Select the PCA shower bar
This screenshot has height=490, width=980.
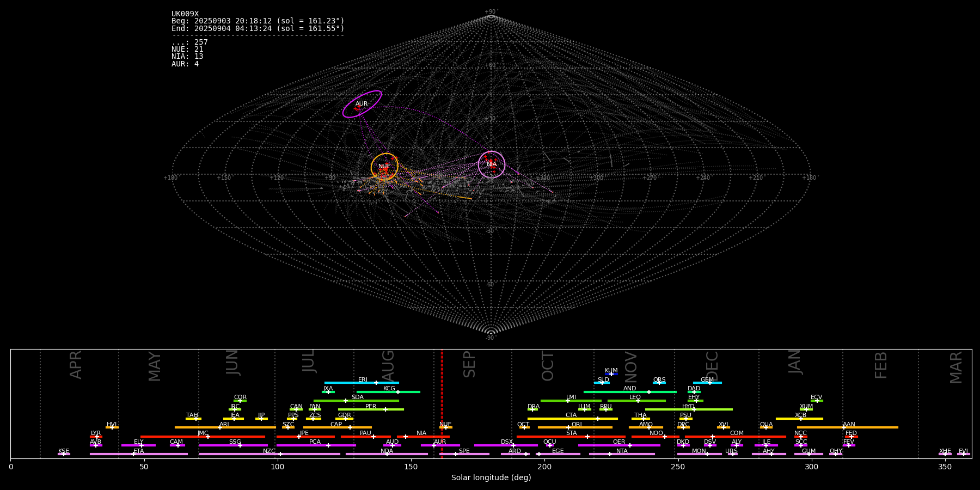click(316, 445)
